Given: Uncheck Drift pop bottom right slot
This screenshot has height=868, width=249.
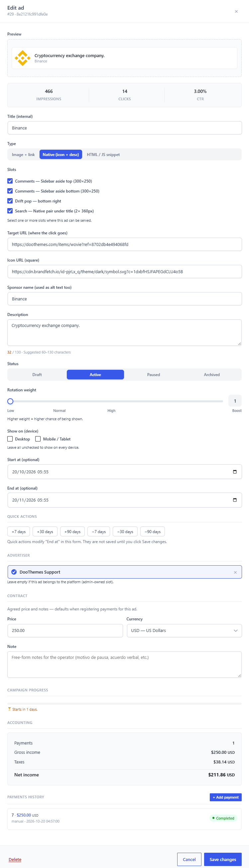Looking at the screenshot, I should (x=10, y=201).
